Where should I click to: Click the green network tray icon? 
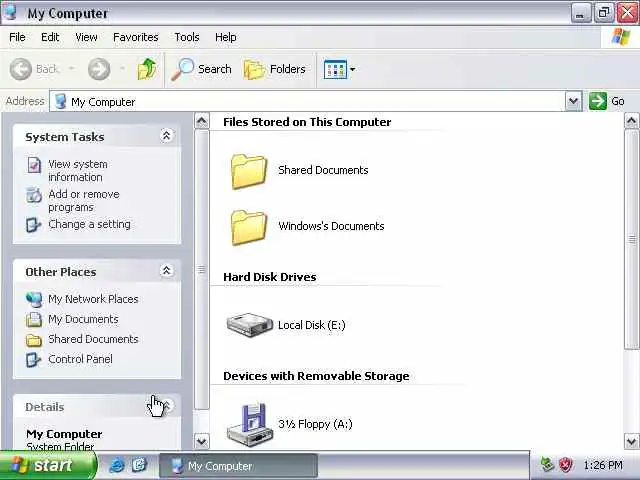pos(547,464)
